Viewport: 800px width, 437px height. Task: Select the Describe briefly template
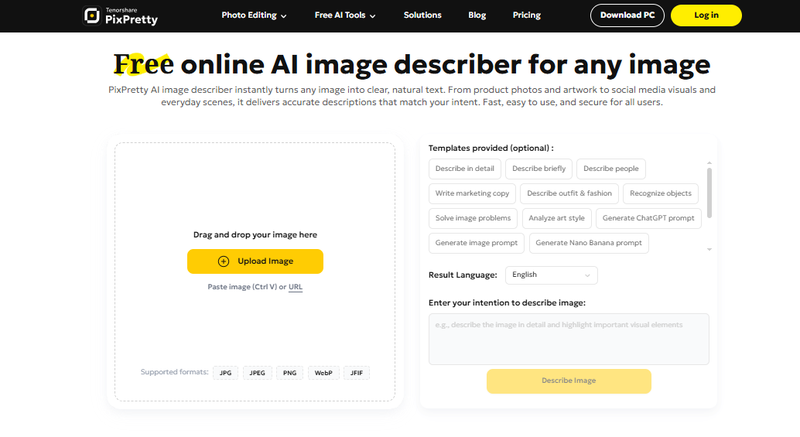pyautogui.click(x=539, y=169)
